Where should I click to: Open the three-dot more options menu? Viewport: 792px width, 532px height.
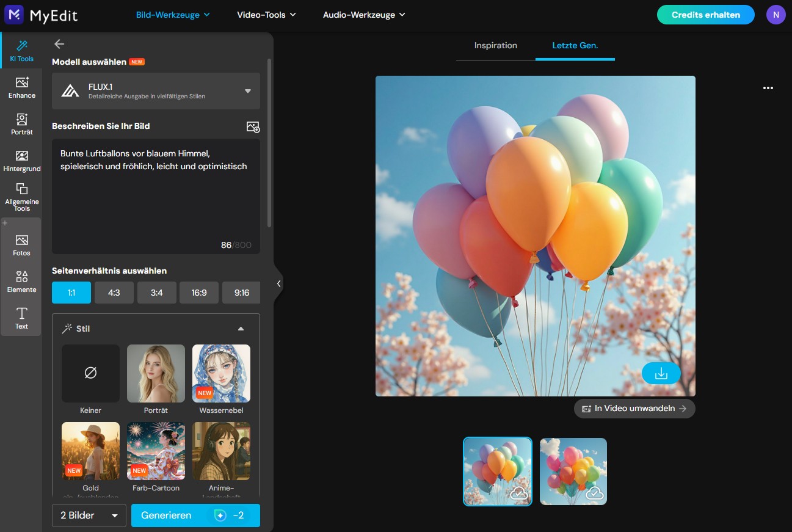point(768,88)
